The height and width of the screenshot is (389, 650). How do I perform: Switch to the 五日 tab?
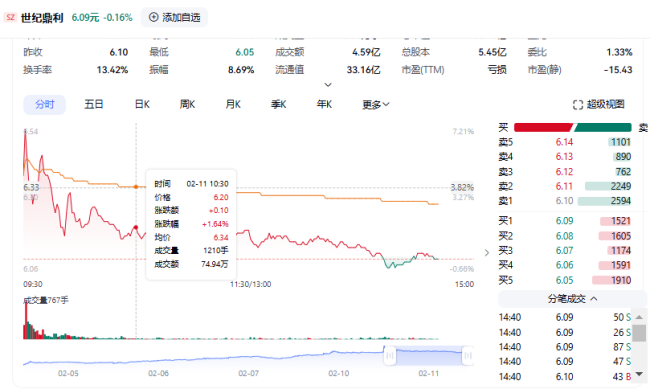[94, 105]
